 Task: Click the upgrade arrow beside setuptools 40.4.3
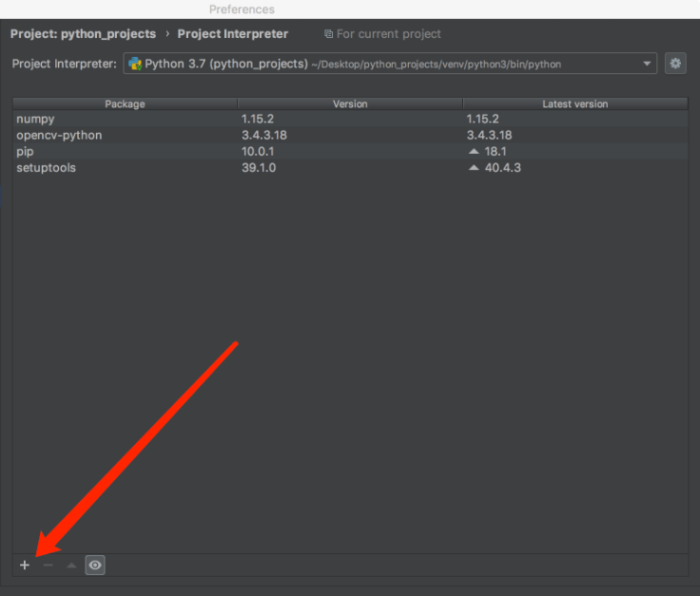[x=474, y=168]
